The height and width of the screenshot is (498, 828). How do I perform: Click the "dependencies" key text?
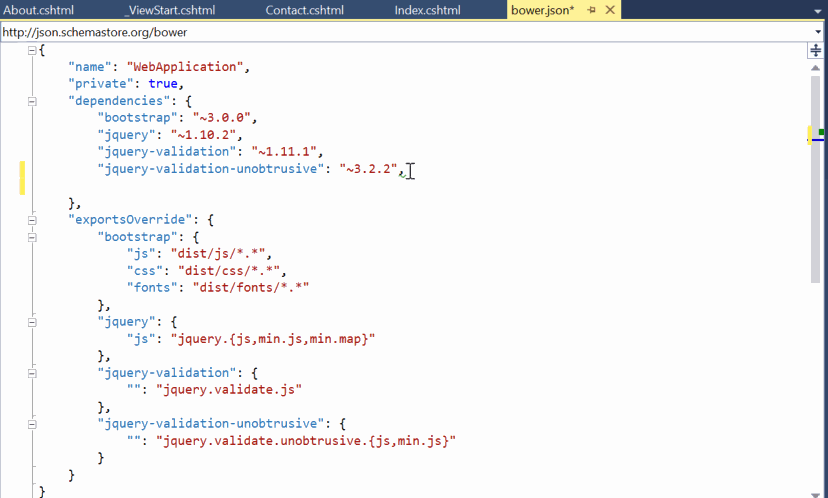[119, 100]
